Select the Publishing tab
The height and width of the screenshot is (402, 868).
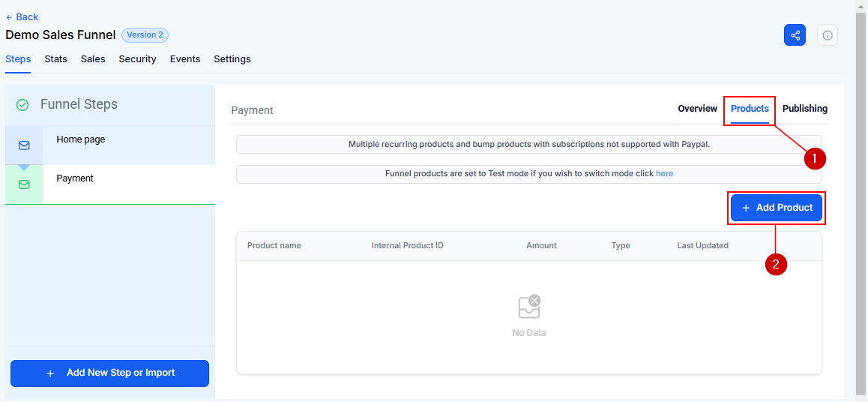[805, 109]
